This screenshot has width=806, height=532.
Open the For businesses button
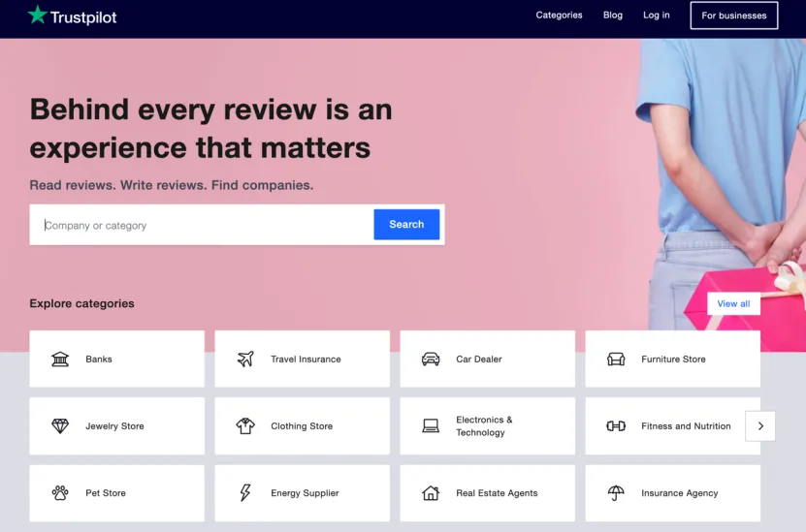734,16
